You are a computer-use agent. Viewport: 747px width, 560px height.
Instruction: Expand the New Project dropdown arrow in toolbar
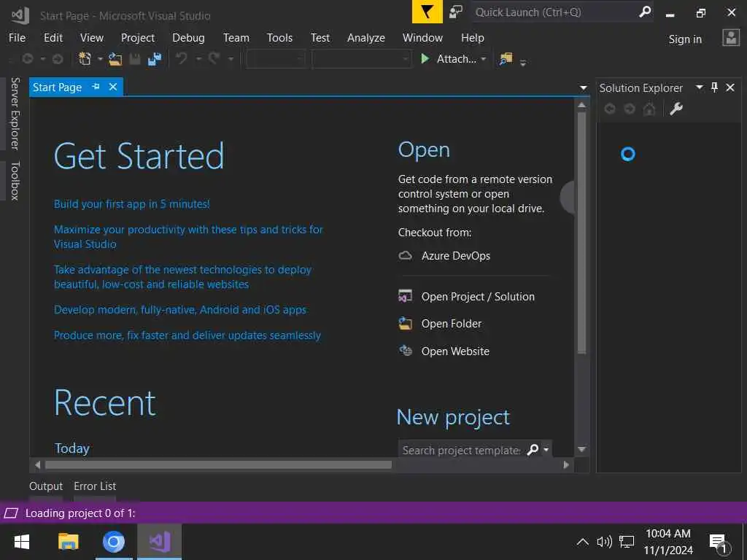[100, 59]
